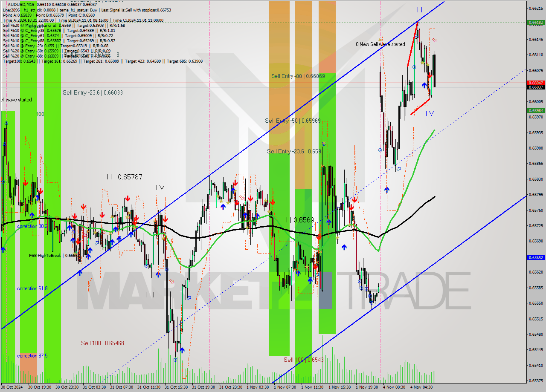Click the 0.65375 price axis label
Image resolution: width=546 pixels, height=392 pixels.
(x=536, y=380)
